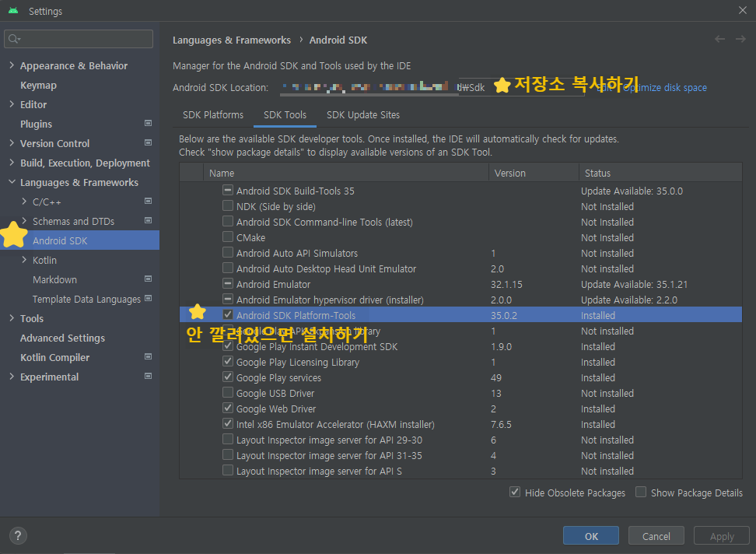The width and height of the screenshot is (756, 554).
Task: Open the SDK Update Sites tab
Action: (363, 114)
